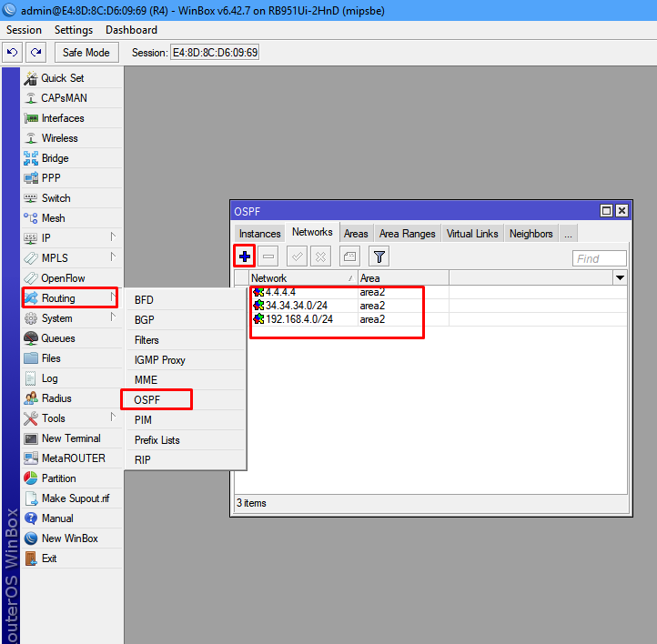Click the disable X toolbar icon
The height and width of the screenshot is (644, 657).
320,257
